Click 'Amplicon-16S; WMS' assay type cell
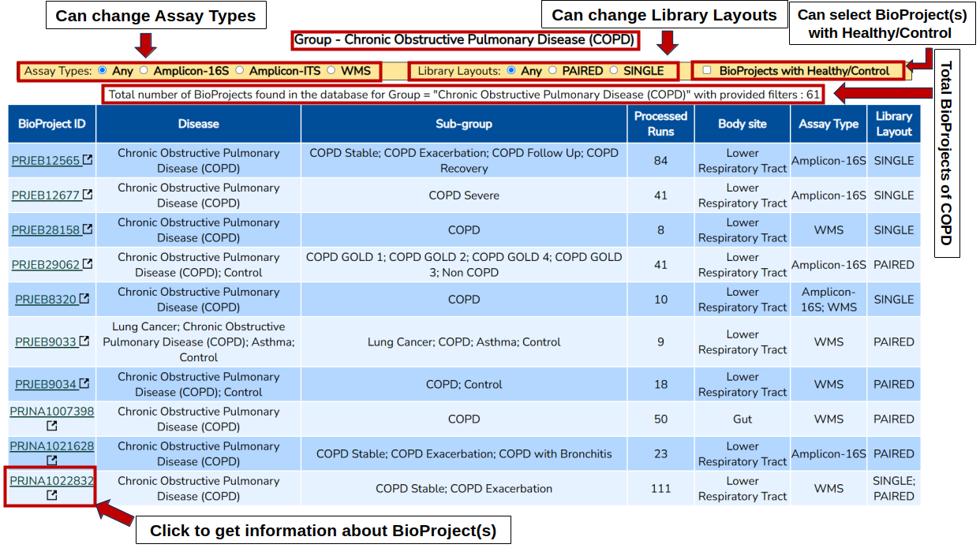 coord(829,300)
